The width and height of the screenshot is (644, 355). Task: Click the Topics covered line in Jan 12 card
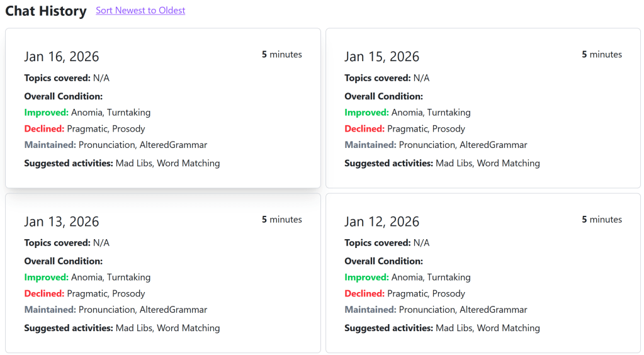point(387,243)
